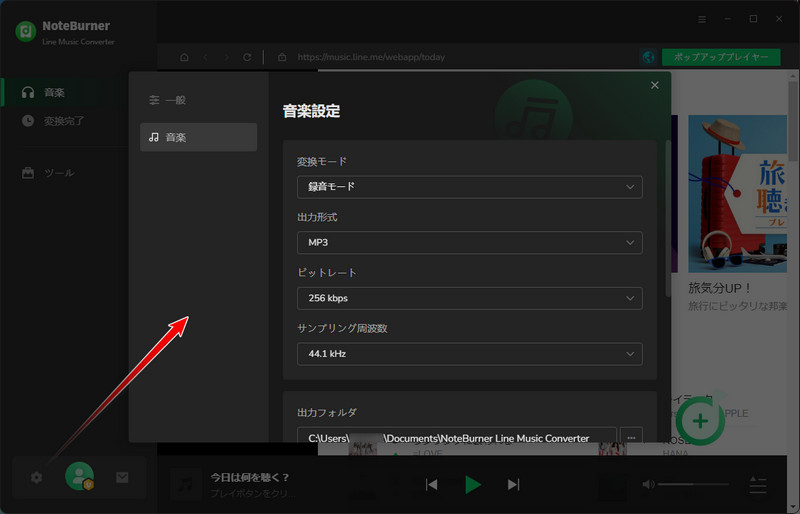This screenshot has height=514, width=800.
Task: Open the mail feedback icon
Action: 122,478
